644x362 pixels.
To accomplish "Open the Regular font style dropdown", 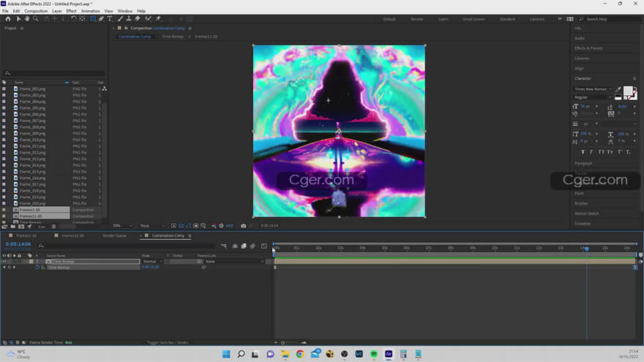I will tap(593, 97).
